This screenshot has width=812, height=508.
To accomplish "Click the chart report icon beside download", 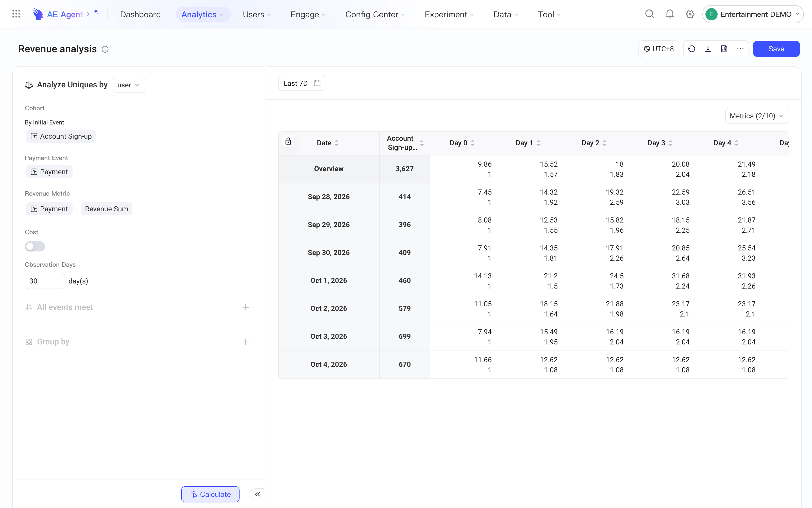I will coord(724,49).
